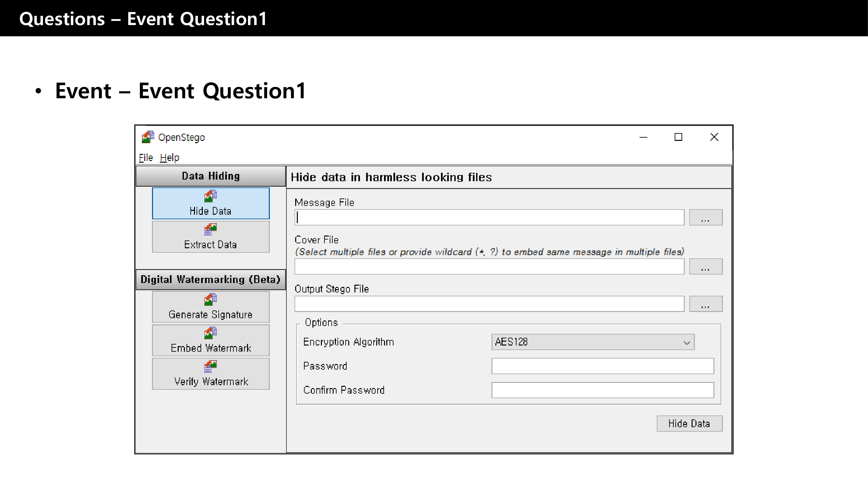The image size is (868, 488).
Task: Open the File menu
Action: coord(145,157)
